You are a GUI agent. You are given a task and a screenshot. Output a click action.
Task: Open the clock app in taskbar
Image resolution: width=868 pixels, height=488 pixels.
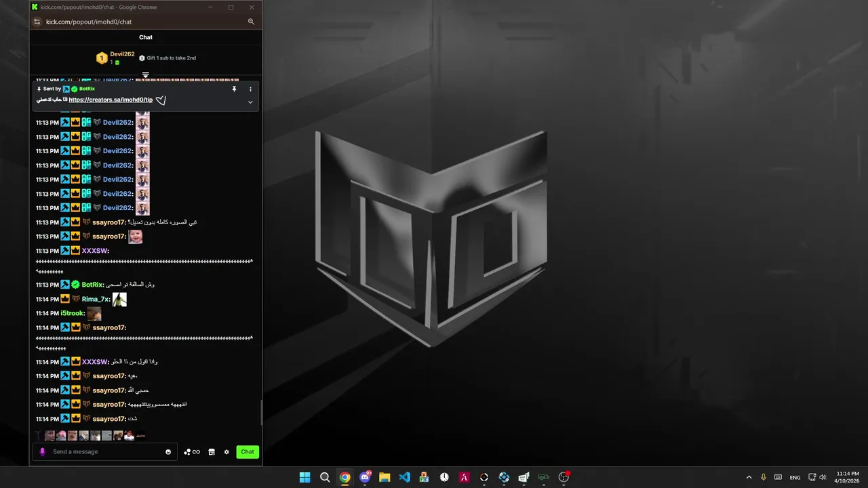[444, 477]
